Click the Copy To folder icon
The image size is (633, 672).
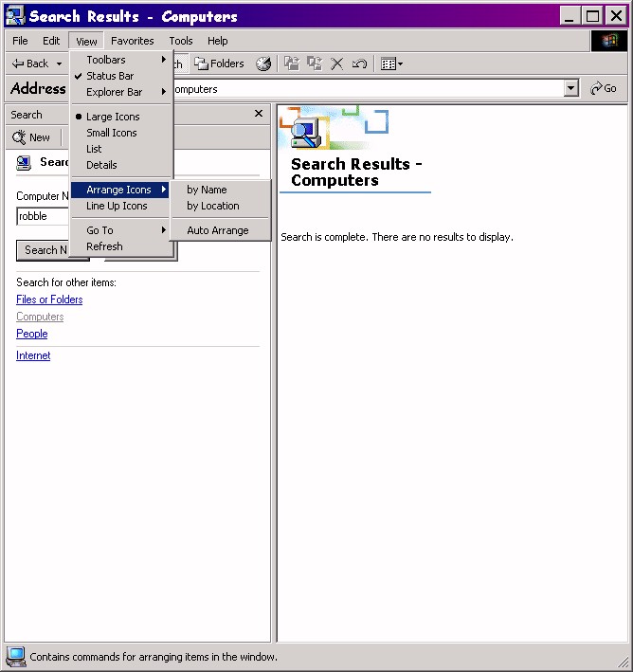tap(315, 64)
